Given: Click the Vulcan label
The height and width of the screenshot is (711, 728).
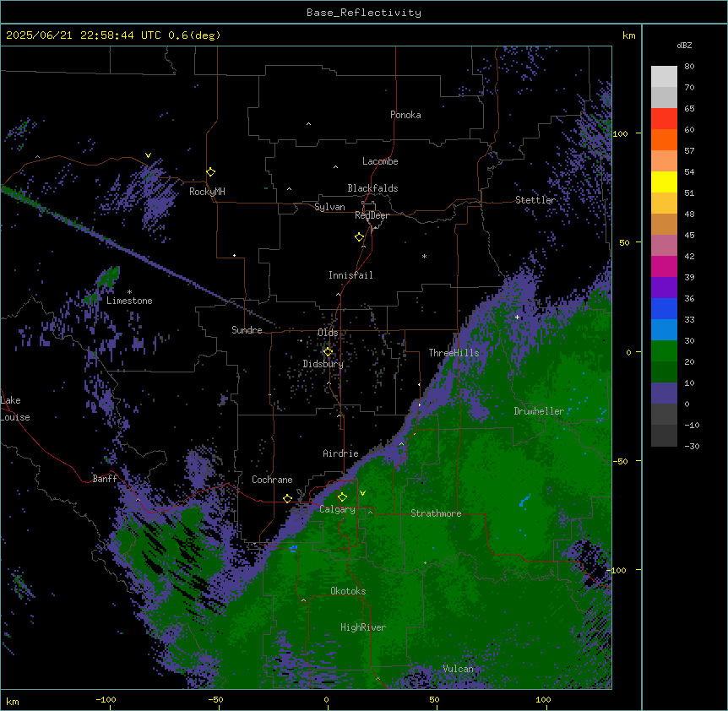Looking at the screenshot, I should [459, 668].
